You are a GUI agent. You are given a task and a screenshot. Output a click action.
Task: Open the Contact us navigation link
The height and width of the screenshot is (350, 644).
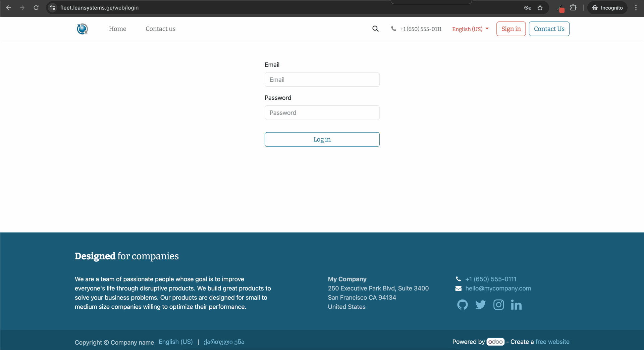(160, 29)
